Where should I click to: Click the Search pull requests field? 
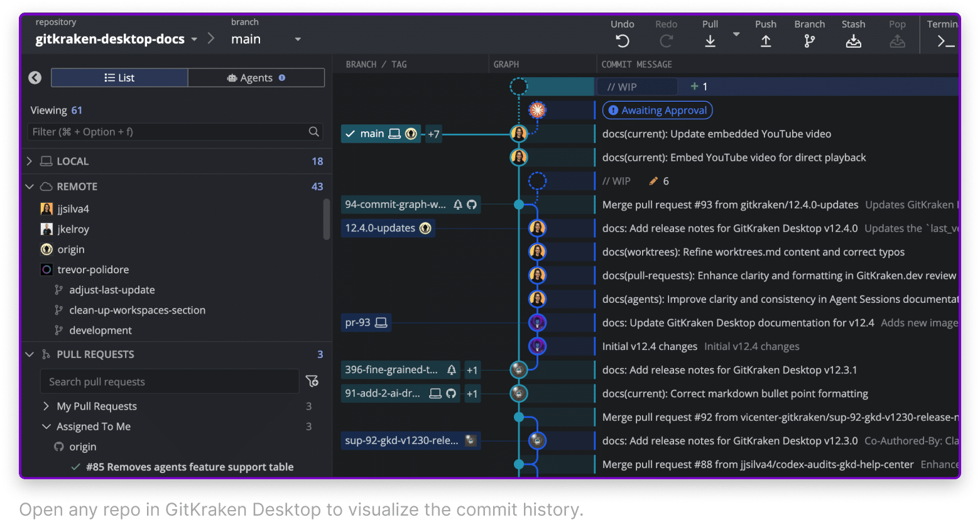pyautogui.click(x=170, y=382)
